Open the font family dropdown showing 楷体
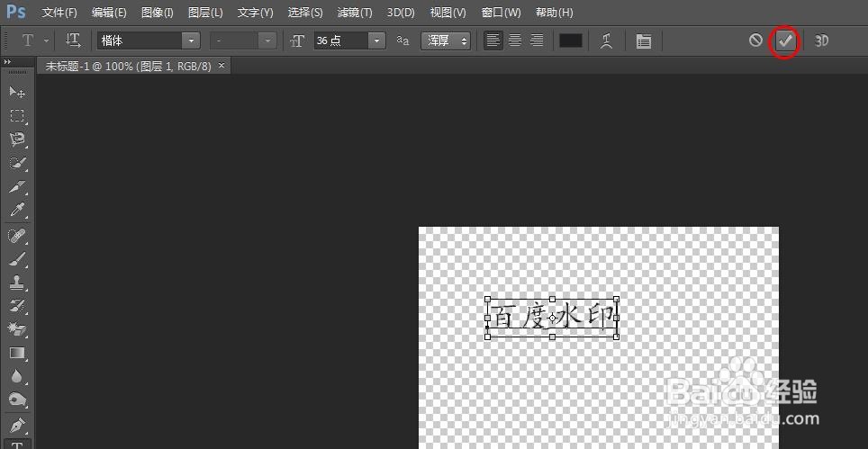Screen dimensions: 868x449 191,40
